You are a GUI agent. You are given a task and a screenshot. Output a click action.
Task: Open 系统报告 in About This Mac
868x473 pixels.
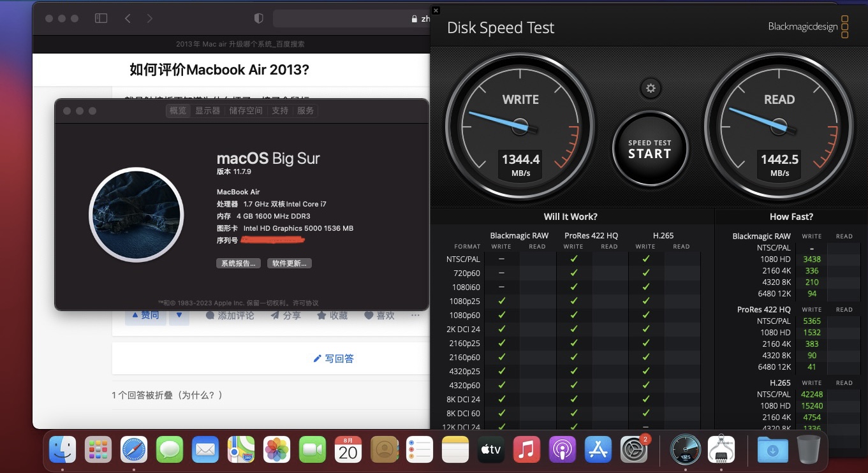[x=239, y=263]
